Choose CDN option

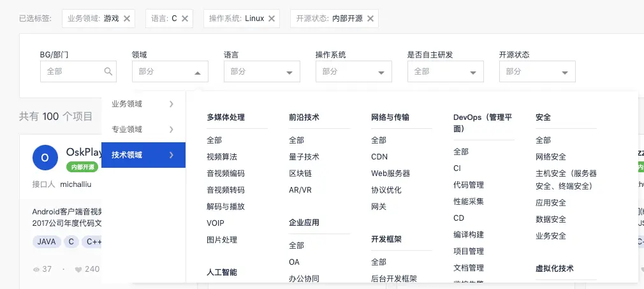[x=379, y=157]
